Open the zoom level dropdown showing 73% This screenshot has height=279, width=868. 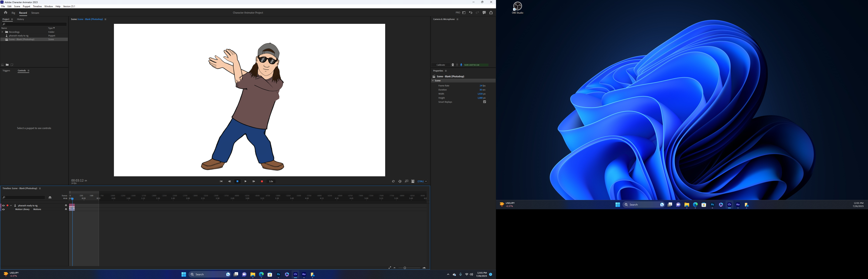pyautogui.click(x=426, y=181)
